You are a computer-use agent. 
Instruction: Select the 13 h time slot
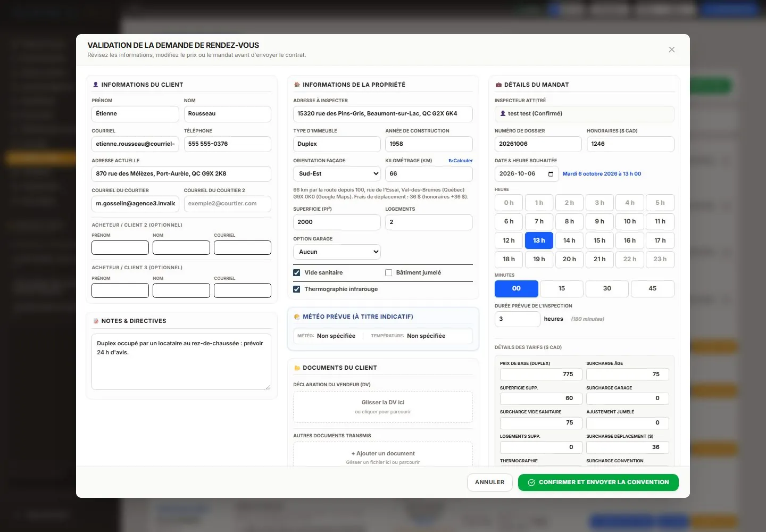point(539,240)
